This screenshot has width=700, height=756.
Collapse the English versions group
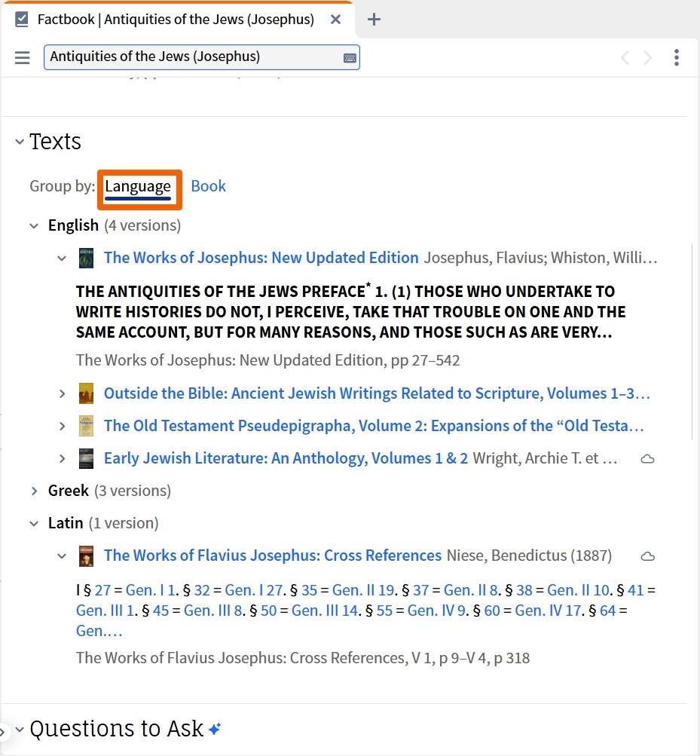34,225
